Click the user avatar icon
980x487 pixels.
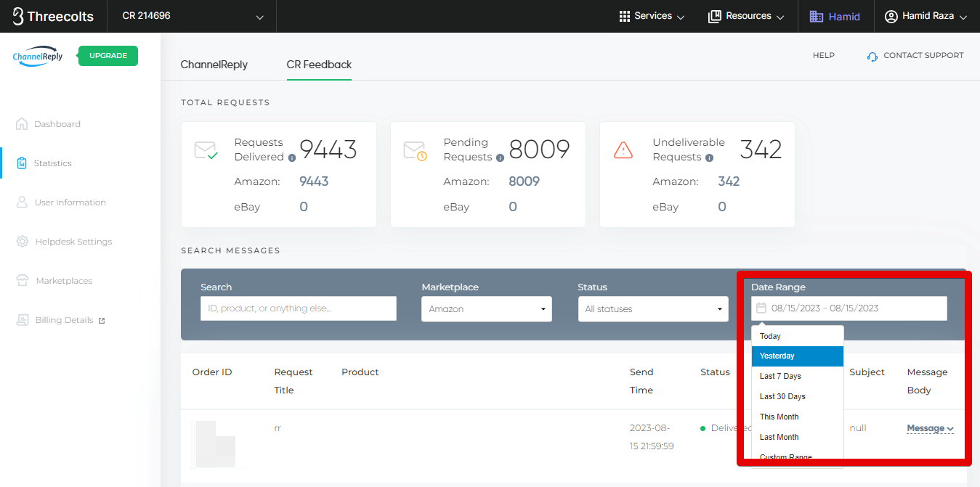click(x=891, y=16)
